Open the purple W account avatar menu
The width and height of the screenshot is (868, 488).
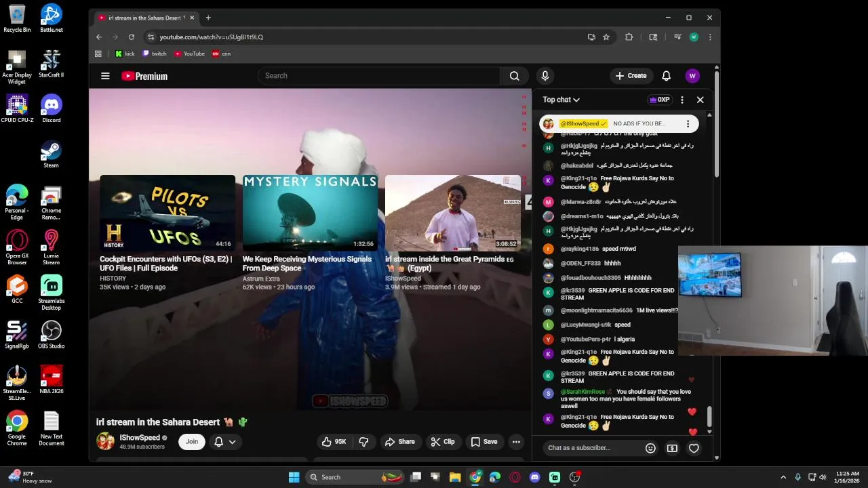692,76
